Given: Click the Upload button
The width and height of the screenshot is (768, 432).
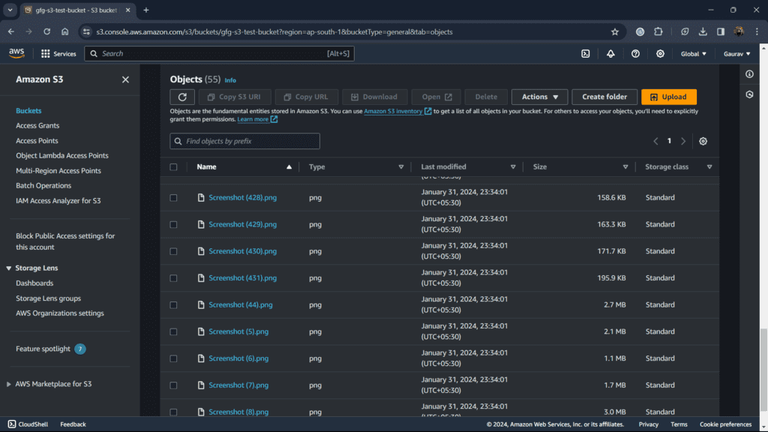Looking at the screenshot, I should (669, 97).
